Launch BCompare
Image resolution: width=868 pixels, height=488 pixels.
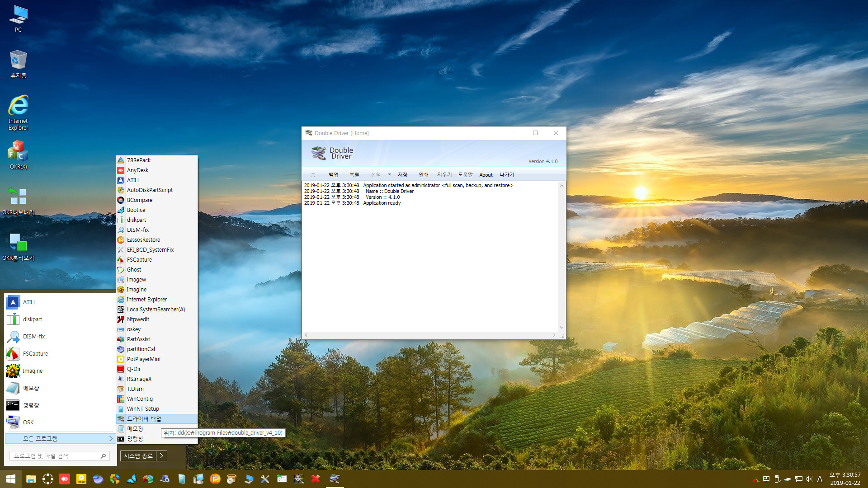(x=157, y=200)
